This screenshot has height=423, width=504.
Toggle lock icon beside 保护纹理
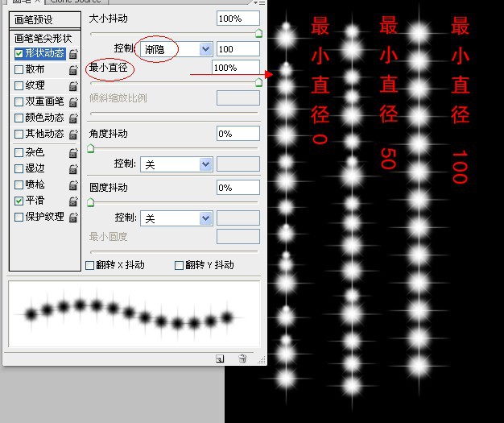click(x=73, y=217)
